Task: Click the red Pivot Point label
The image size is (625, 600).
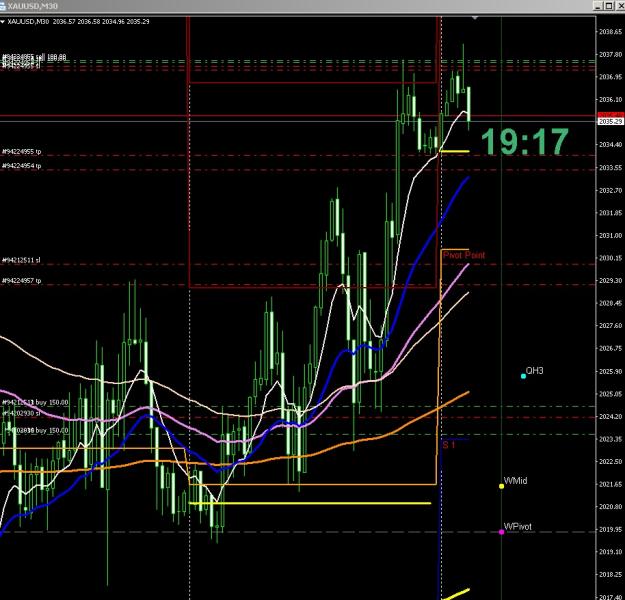Action: click(x=464, y=255)
